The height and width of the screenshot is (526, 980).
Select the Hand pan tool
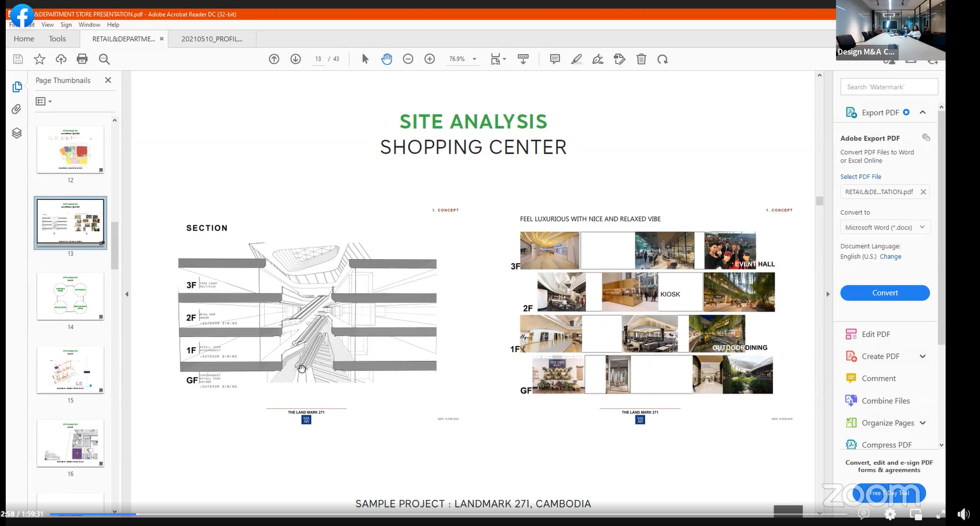pyautogui.click(x=387, y=59)
